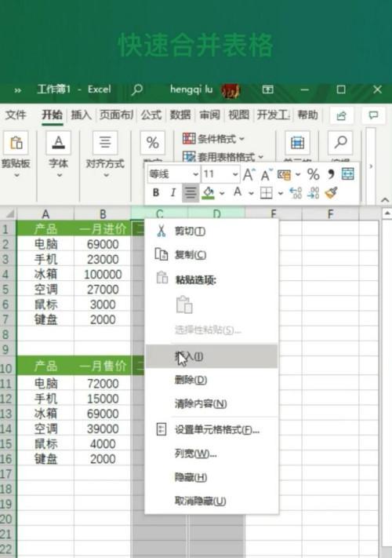Click the Cut scissors icon in context menu

161,231
